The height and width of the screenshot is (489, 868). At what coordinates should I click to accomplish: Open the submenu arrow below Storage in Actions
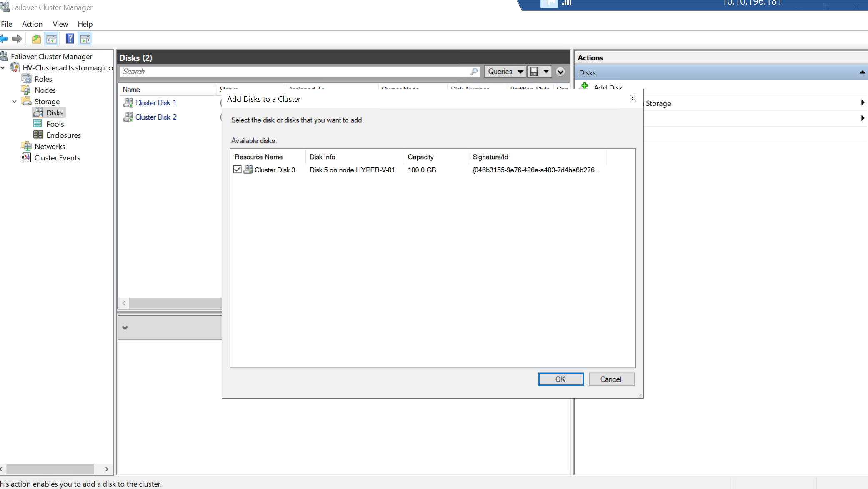863,118
